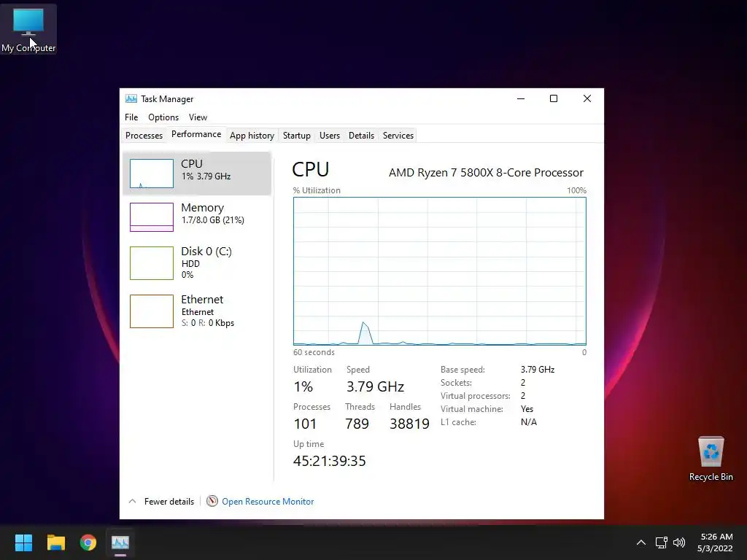
Task: Click the Virtual processors label
Action: (x=475, y=396)
